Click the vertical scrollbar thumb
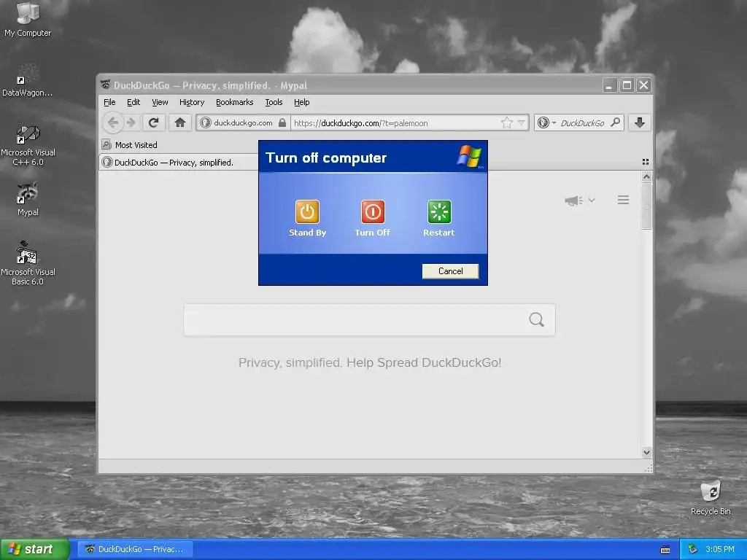747x560 pixels. [x=646, y=206]
